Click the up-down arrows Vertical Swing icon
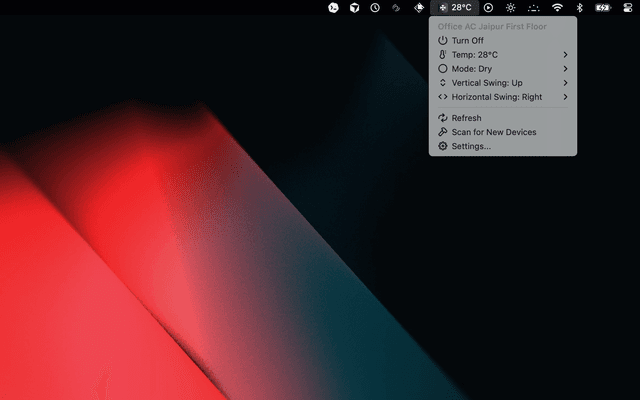The width and height of the screenshot is (640, 400). pos(442,82)
